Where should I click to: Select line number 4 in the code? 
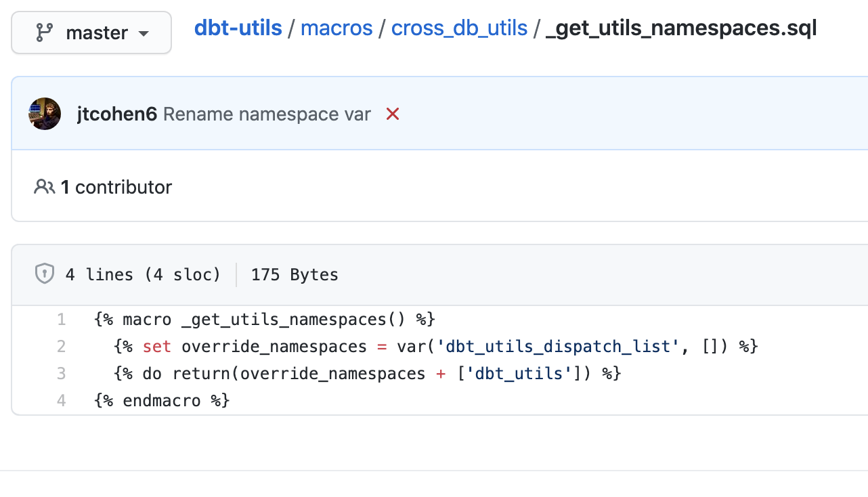[61, 400]
